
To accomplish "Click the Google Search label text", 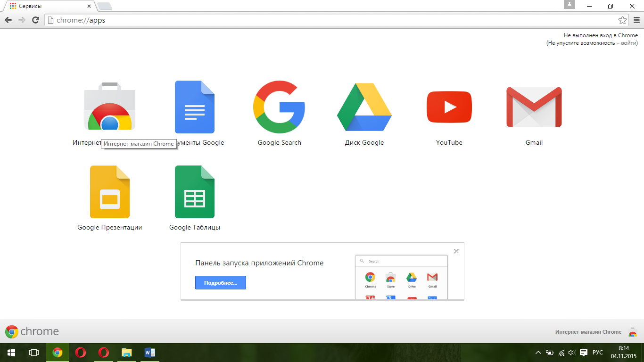I will tap(280, 142).
